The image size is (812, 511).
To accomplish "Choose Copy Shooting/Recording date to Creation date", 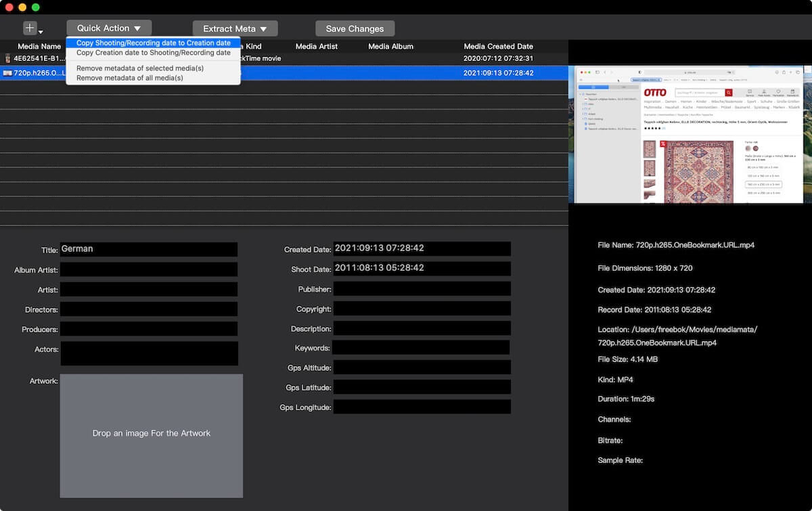I will tap(153, 43).
